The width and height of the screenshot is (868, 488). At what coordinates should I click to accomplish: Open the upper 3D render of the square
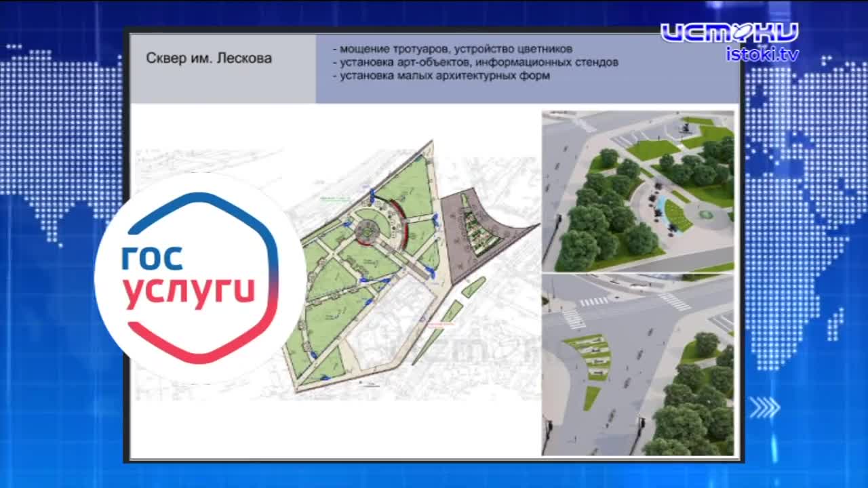[x=638, y=192]
